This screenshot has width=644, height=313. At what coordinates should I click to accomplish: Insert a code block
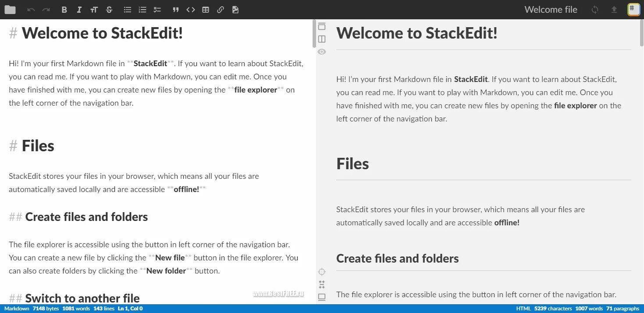191,10
